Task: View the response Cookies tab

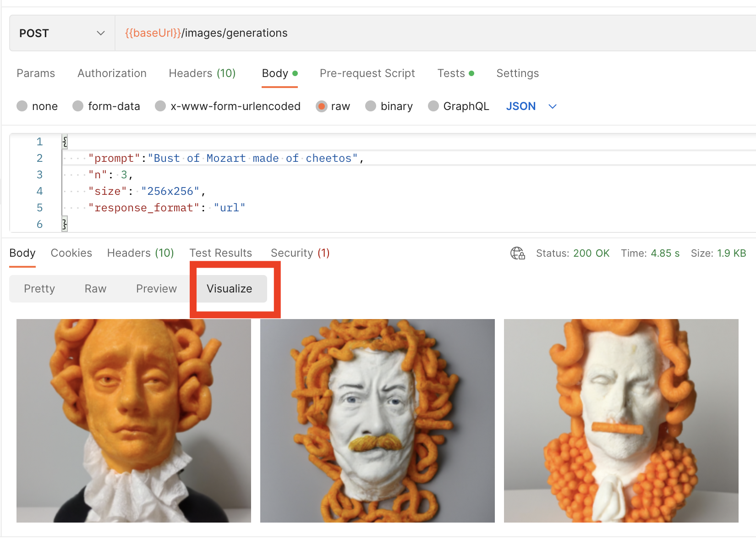Action: pyautogui.click(x=71, y=253)
